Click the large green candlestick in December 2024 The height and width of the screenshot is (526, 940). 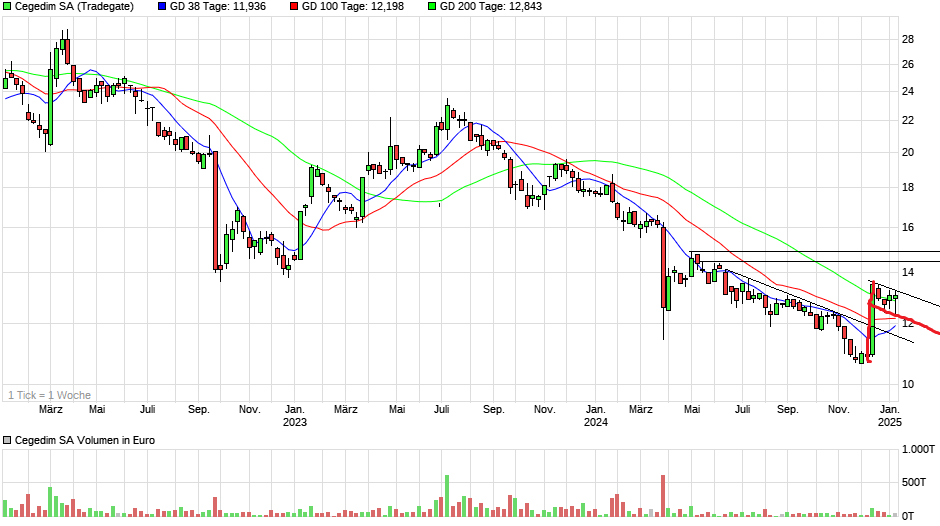[x=872, y=319]
